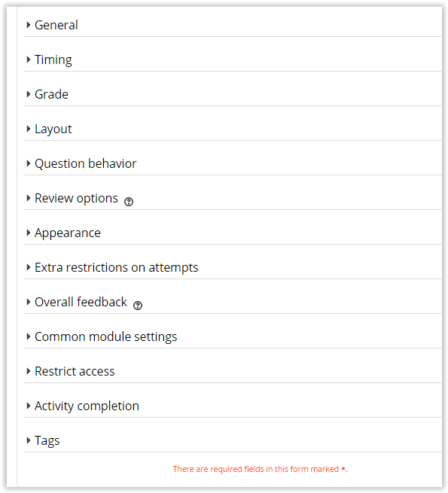Click the arrow icon before Appearance

pyautogui.click(x=29, y=233)
